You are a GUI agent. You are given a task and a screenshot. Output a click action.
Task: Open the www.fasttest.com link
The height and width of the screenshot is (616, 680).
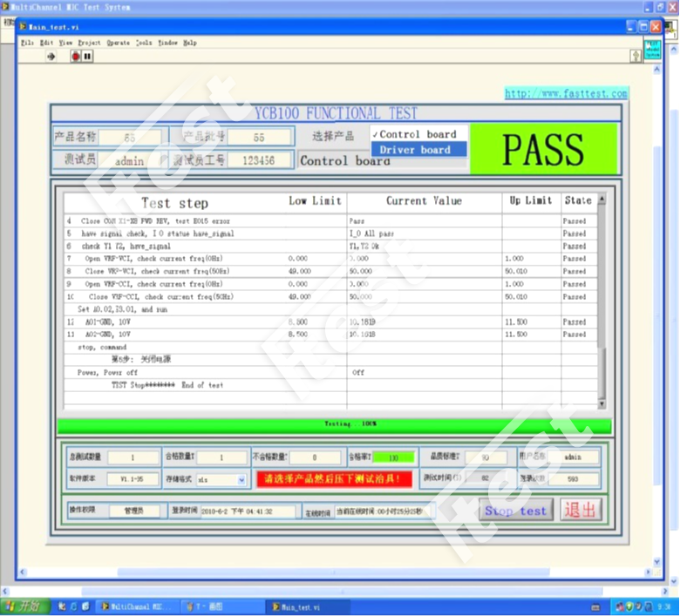click(565, 94)
